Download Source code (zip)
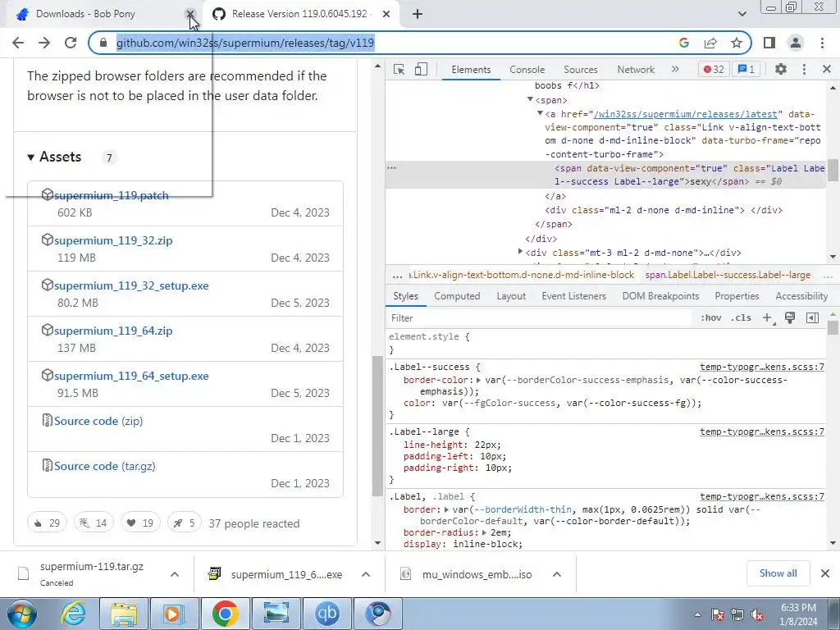840x630 pixels. click(98, 421)
